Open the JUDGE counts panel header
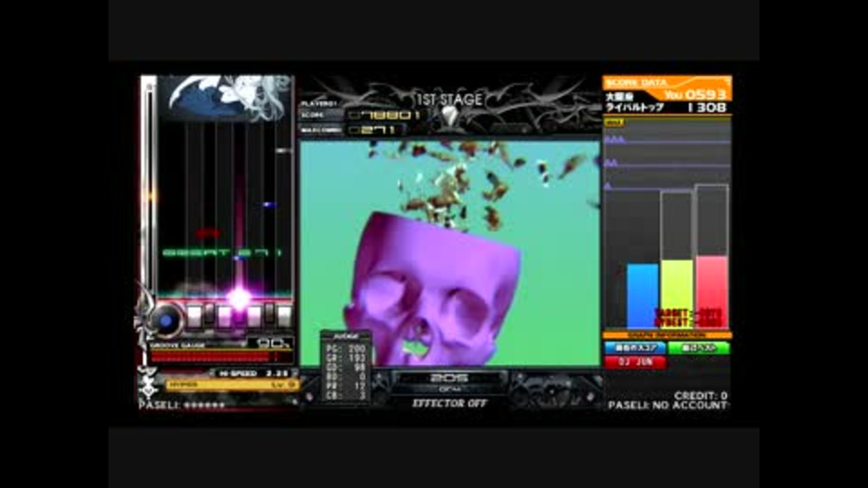 tap(346, 336)
